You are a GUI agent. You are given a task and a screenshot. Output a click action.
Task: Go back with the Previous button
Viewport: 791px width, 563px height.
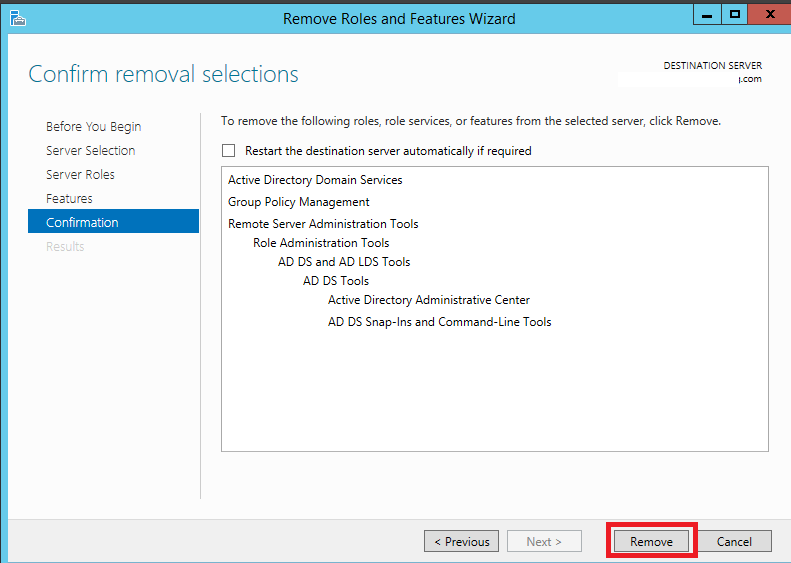pos(461,541)
